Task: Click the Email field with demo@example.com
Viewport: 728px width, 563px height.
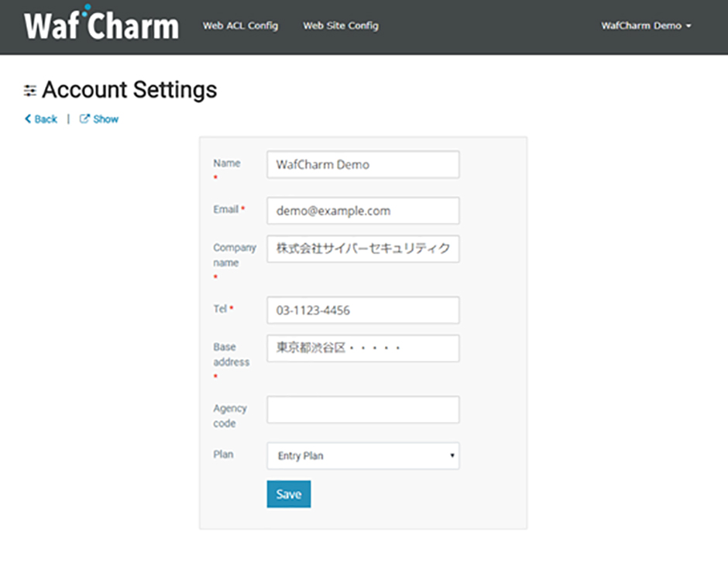Action: point(362,211)
